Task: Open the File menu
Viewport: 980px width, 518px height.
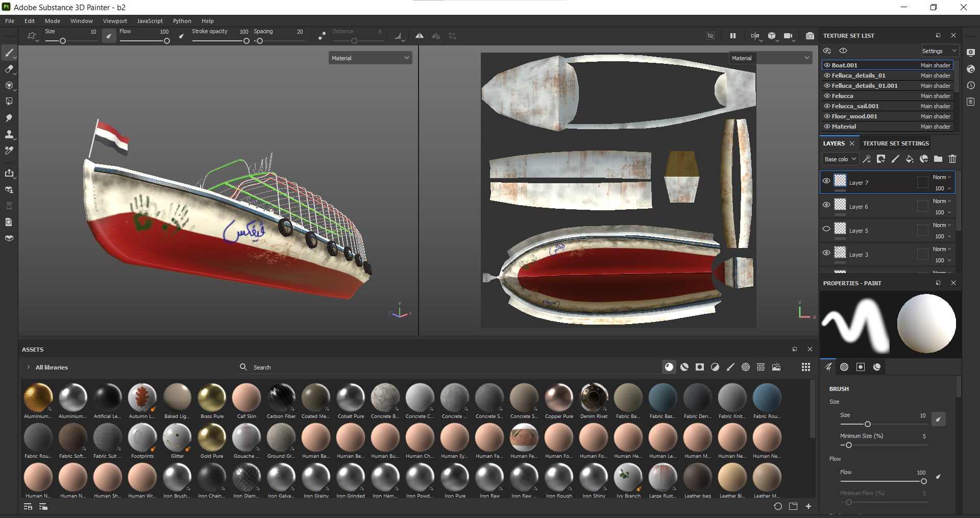Action: (x=10, y=21)
